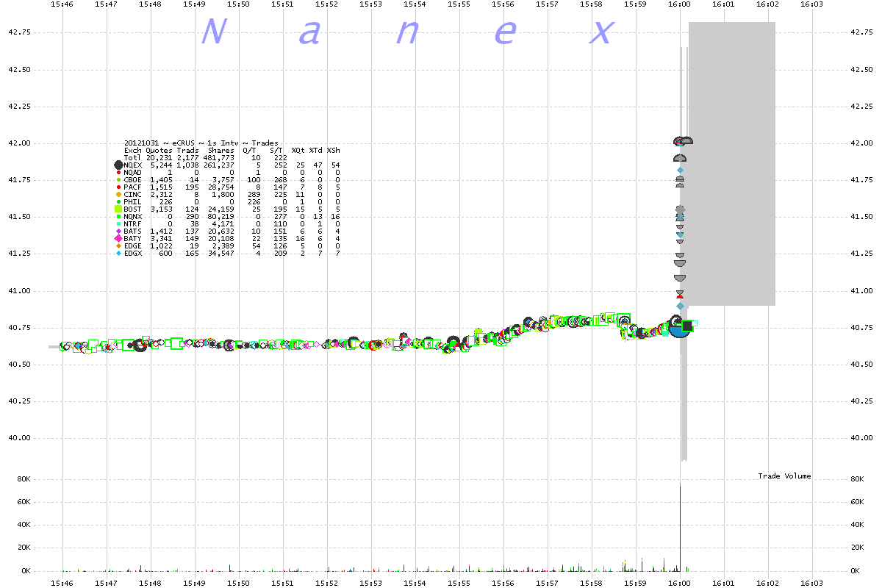Click the large blue trade circle at 16:00
The image size is (882, 588).
(x=679, y=328)
